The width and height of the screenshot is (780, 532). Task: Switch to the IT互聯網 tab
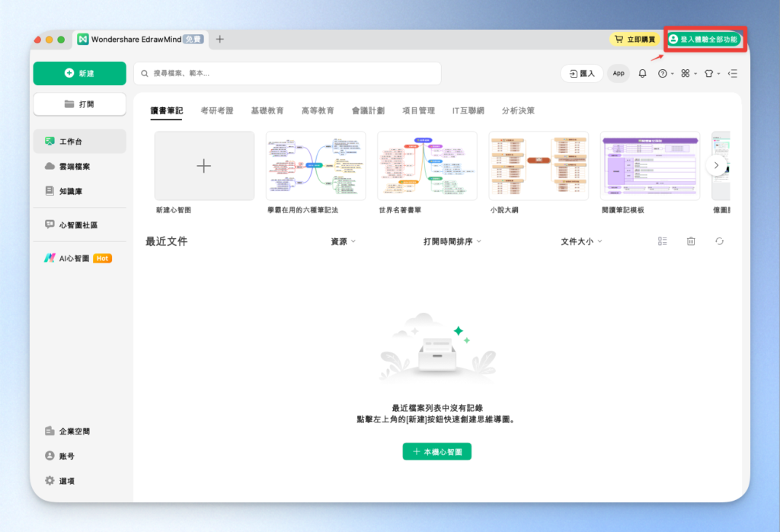(x=468, y=110)
